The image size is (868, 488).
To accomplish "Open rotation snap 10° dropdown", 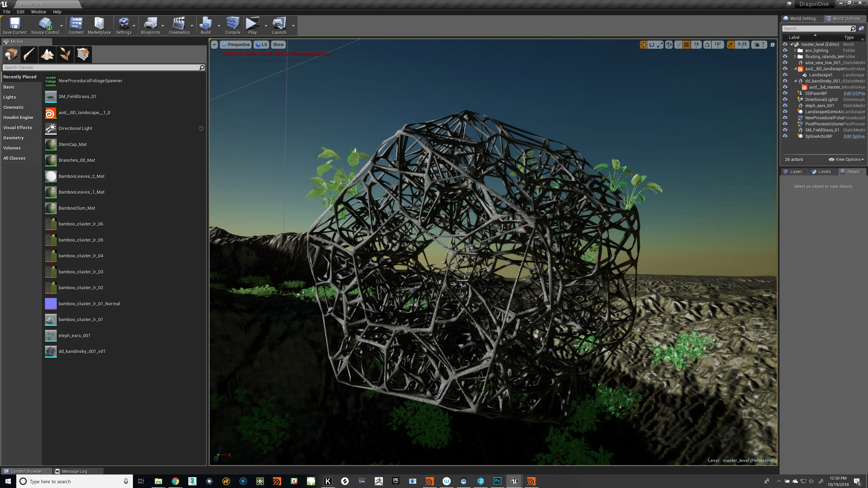I will click(x=718, y=45).
